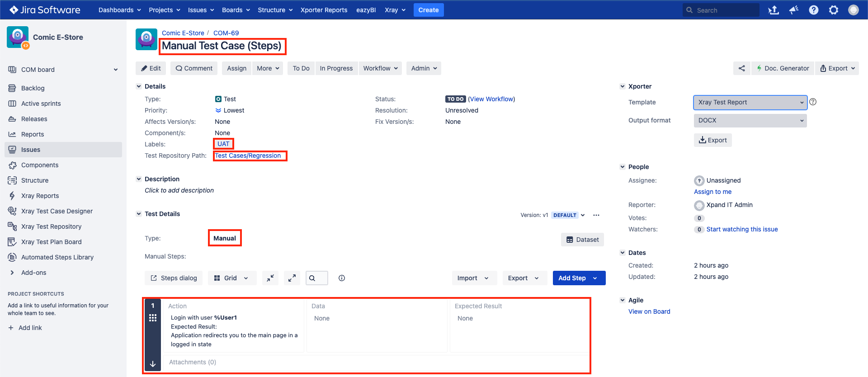Open the Dashboards menu
Image resolution: width=868 pixels, height=377 pixels.
pyautogui.click(x=120, y=10)
